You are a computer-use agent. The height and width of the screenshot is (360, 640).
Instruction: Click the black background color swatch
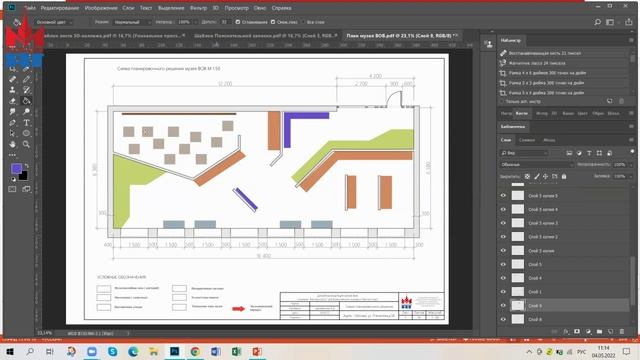click(x=23, y=176)
